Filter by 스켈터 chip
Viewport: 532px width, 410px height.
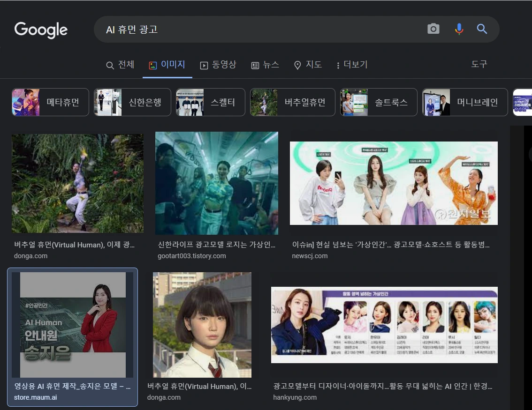[x=210, y=102]
